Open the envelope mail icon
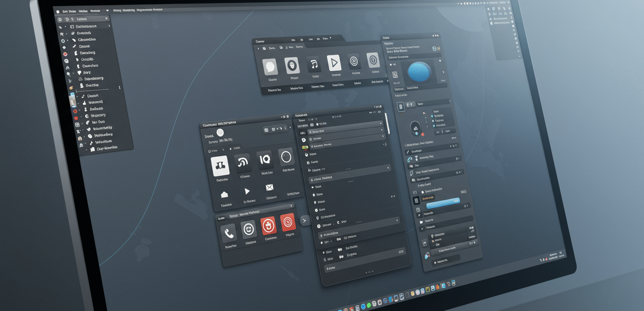 point(269,188)
